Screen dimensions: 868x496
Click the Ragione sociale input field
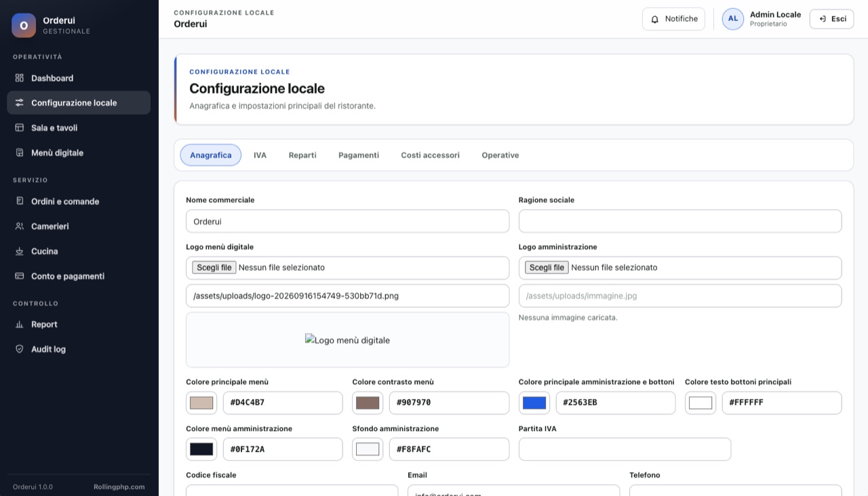click(x=680, y=221)
